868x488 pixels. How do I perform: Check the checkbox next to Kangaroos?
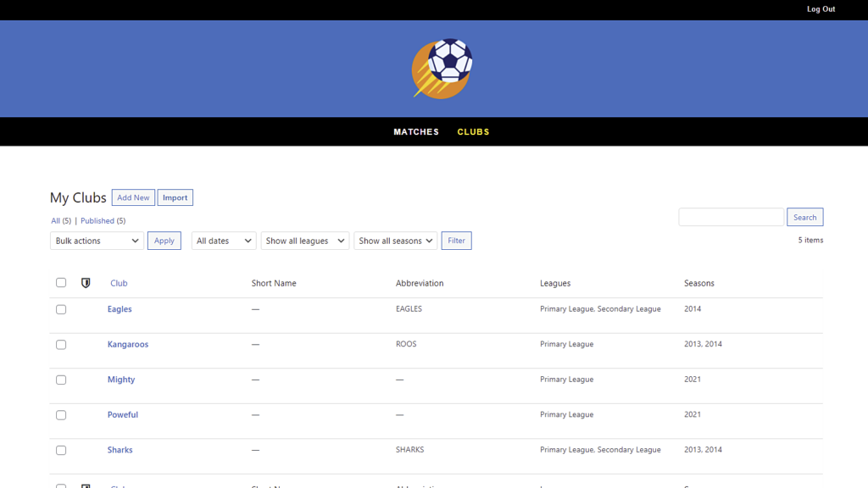[x=60, y=344]
